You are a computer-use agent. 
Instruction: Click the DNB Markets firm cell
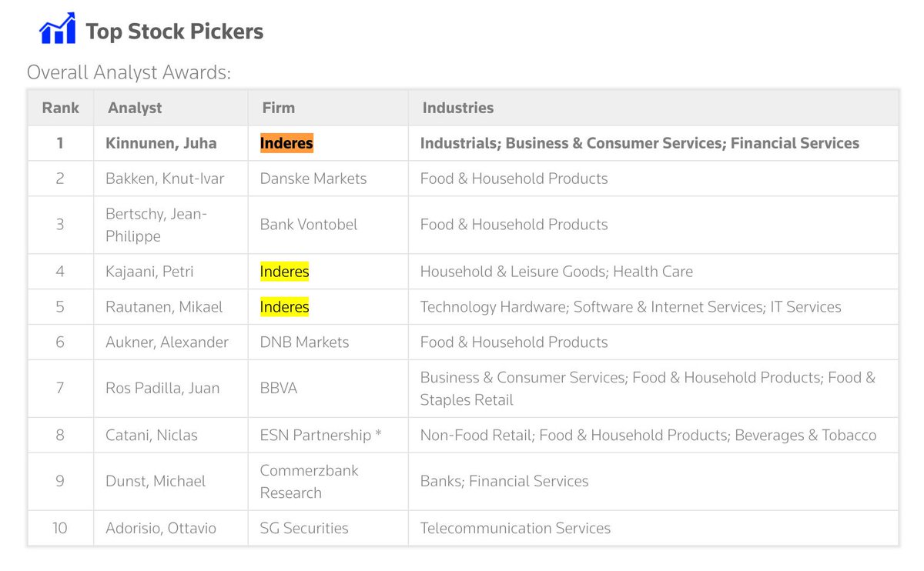click(x=304, y=342)
